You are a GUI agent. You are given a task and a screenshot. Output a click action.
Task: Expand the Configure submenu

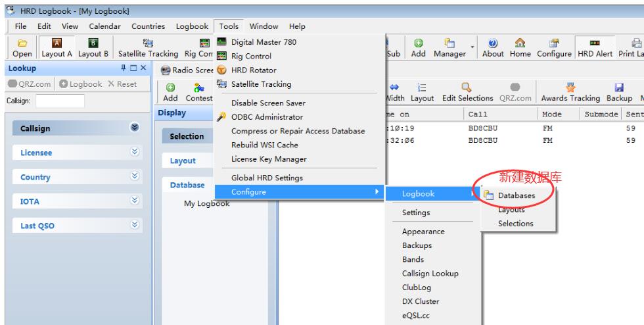(300, 191)
